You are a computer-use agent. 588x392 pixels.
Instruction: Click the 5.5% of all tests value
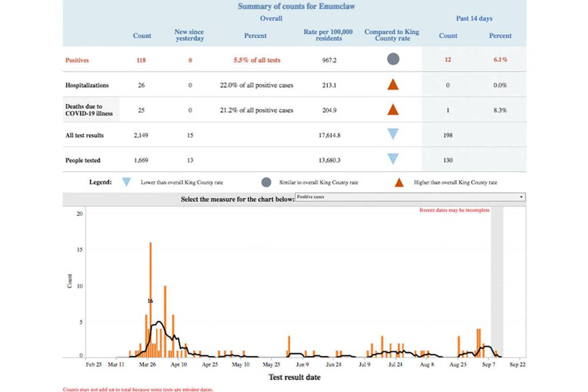point(256,60)
